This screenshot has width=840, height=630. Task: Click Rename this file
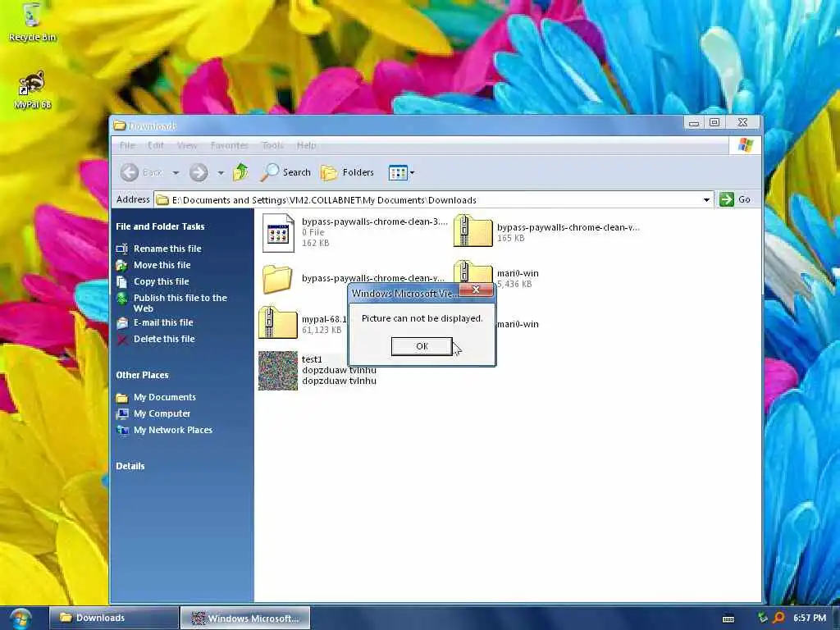(167, 249)
